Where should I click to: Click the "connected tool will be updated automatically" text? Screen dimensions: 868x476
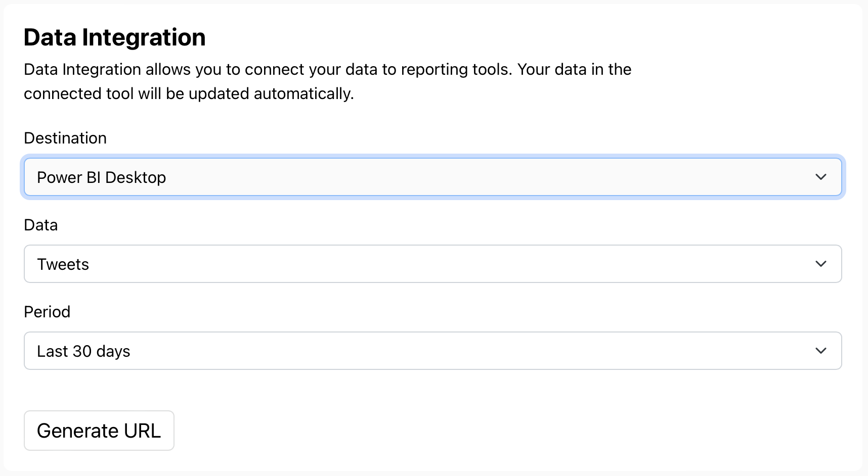[189, 93]
